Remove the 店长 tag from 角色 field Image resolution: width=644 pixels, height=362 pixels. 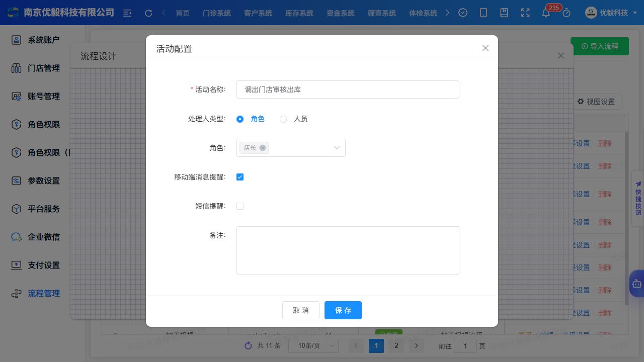coord(263,148)
